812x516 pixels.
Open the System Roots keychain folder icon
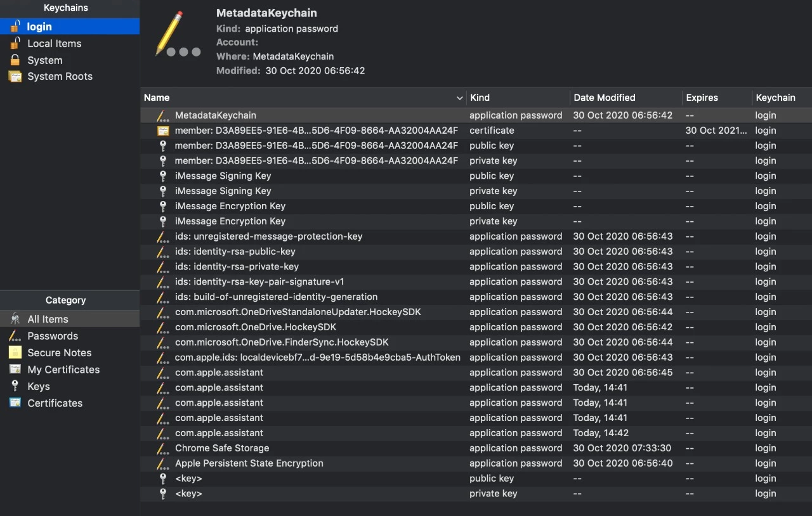pos(15,76)
